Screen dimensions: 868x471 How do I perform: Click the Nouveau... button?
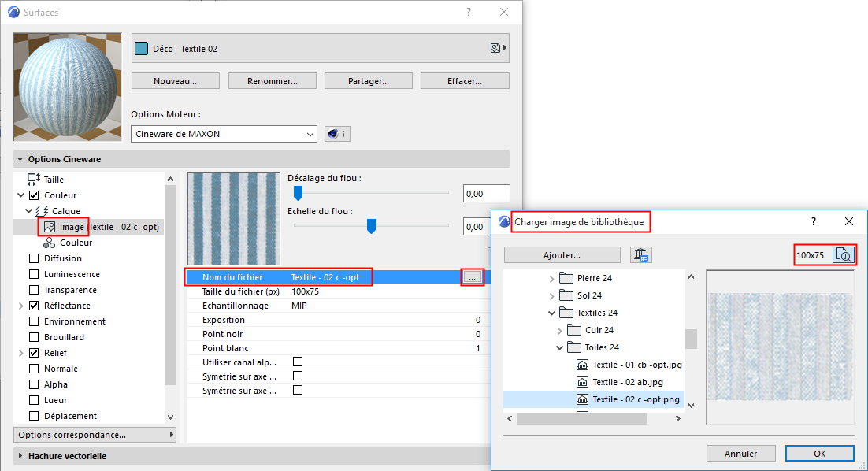click(176, 81)
